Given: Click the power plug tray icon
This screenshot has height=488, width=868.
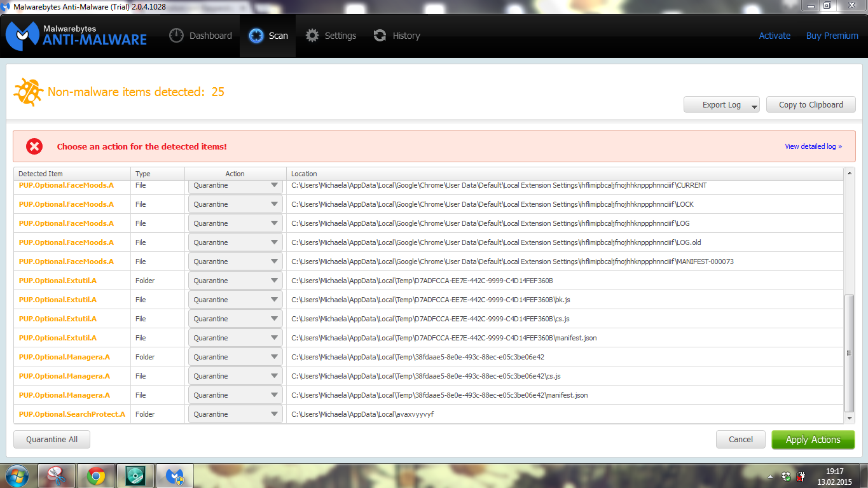Looking at the screenshot, I should (801, 476).
